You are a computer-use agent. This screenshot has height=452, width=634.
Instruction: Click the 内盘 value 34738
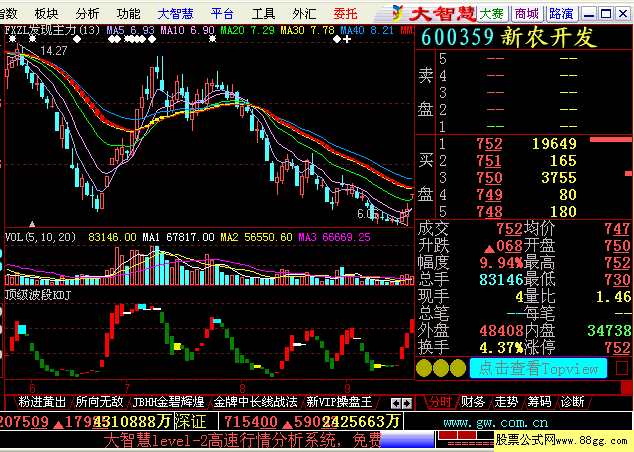(x=609, y=331)
